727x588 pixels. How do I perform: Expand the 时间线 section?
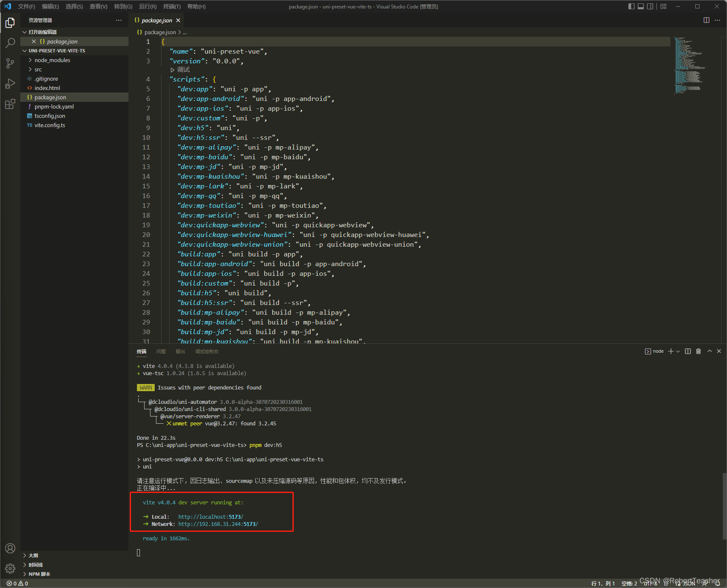click(74, 565)
